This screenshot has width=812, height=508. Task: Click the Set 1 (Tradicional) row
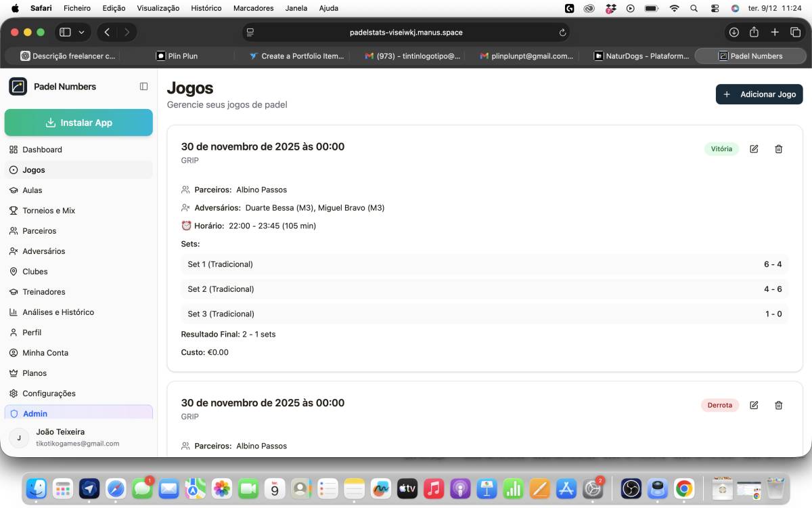tap(484, 264)
